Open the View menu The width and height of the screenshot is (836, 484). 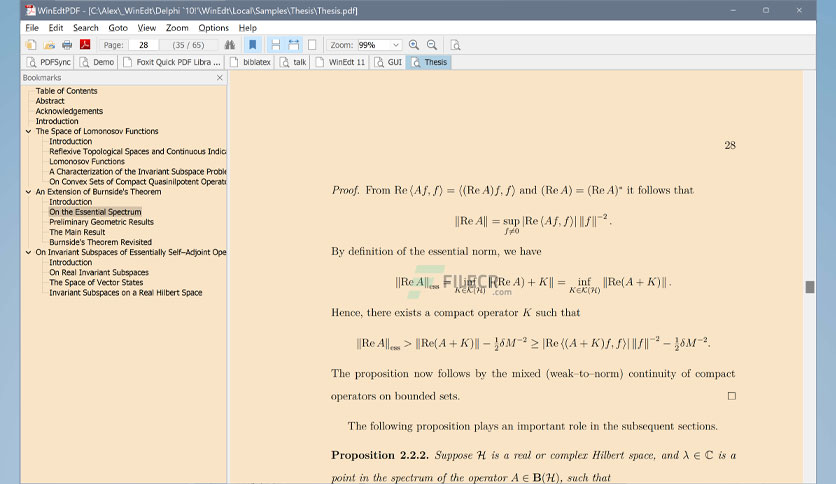pos(147,28)
